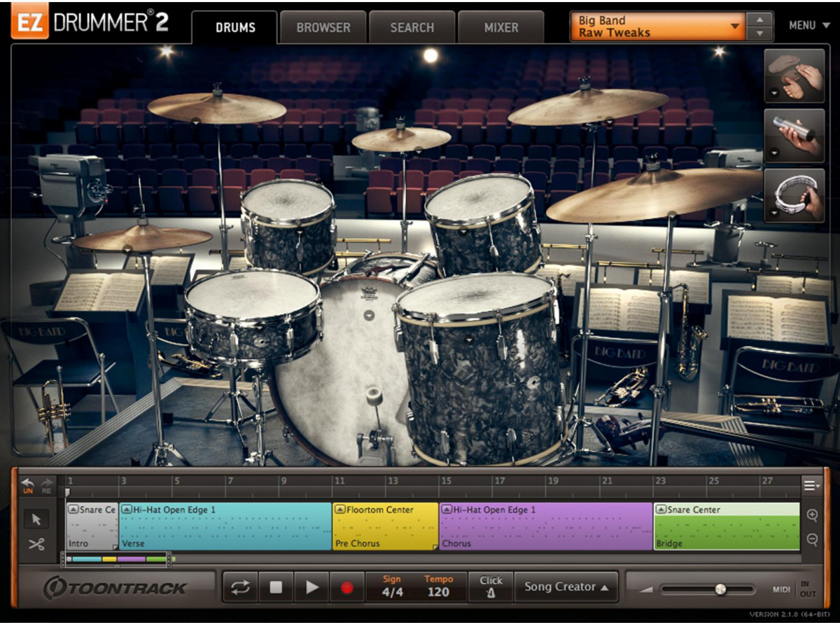Screen dimensions: 840x623
Task: Switch to the Browser tab
Action: tap(323, 27)
